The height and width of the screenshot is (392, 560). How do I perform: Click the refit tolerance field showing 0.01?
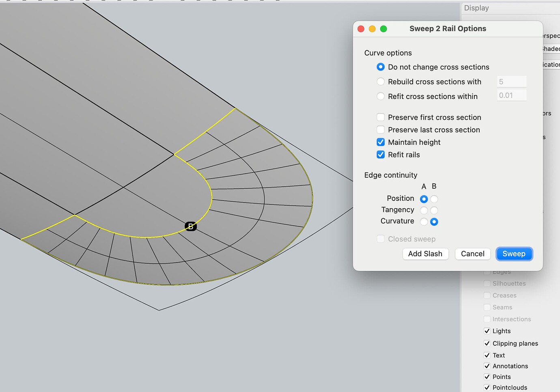tap(512, 95)
